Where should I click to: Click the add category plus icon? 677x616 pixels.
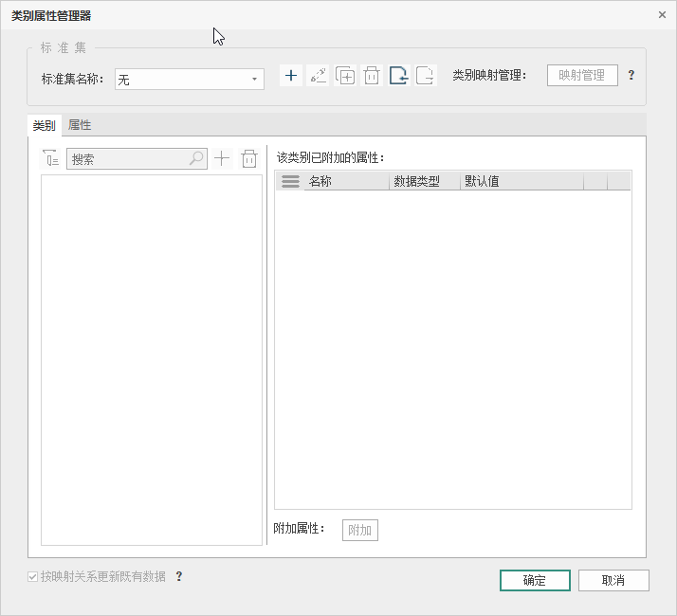pos(222,159)
